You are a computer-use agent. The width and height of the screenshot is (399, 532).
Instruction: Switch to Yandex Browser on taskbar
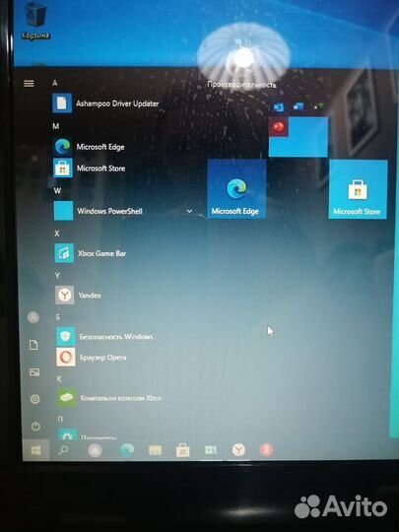coord(238,450)
